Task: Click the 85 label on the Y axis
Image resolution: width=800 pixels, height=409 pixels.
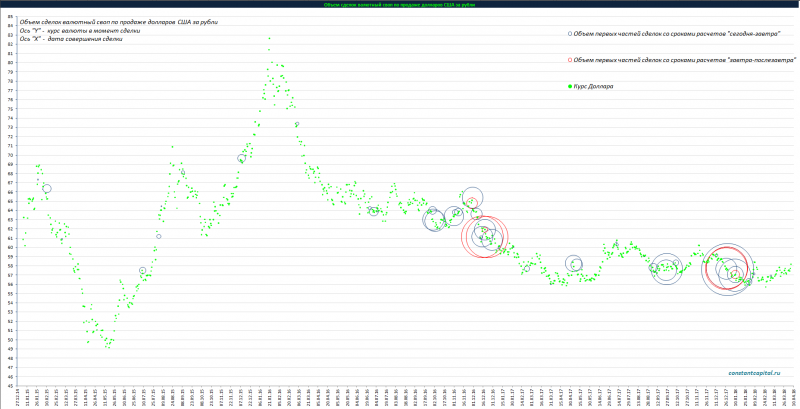Action: click(9, 16)
